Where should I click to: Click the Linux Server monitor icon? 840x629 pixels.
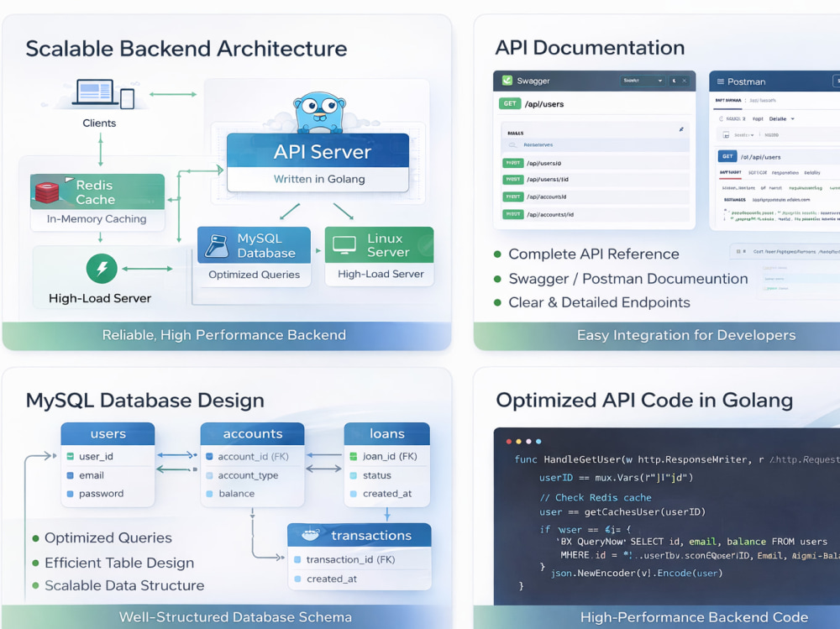344,244
